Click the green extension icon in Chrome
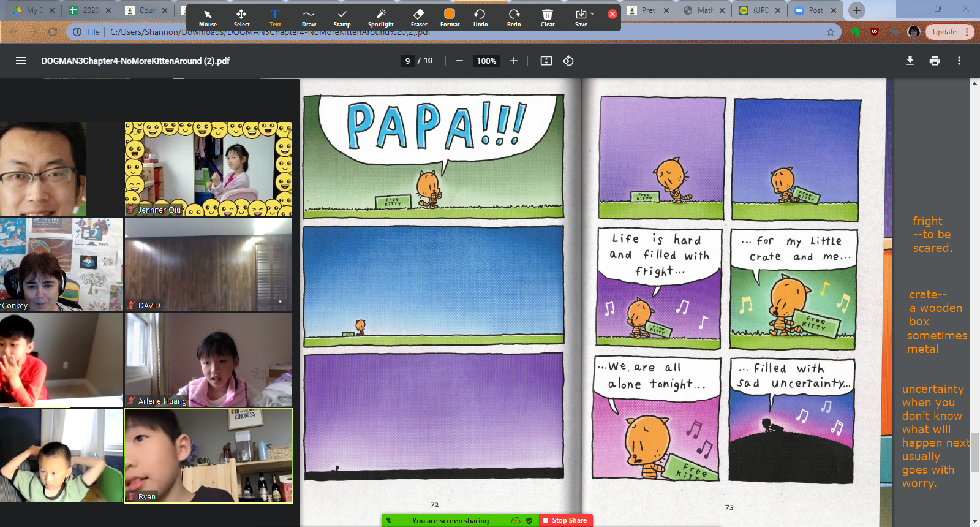The height and width of the screenshot is (527, 980). [856, 32]
